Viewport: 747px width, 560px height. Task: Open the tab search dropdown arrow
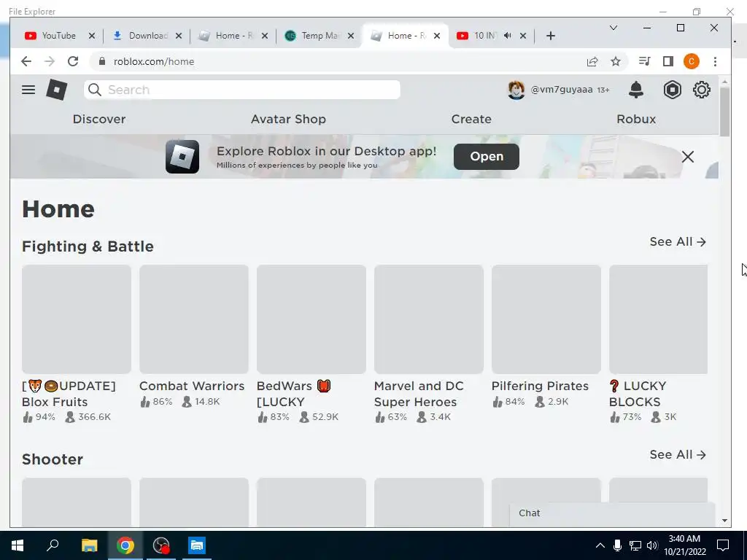pos(614,28)
